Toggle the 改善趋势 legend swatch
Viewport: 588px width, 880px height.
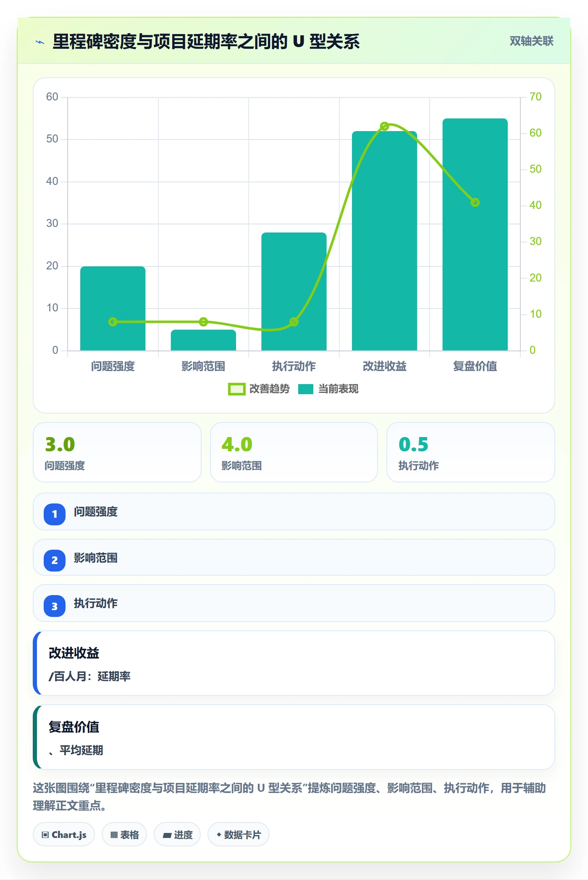(x=236, y=389)
